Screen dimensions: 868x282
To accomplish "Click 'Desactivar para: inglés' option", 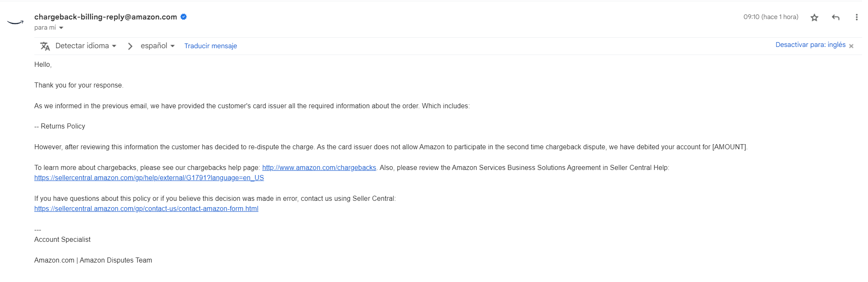I will click(810, 45).
